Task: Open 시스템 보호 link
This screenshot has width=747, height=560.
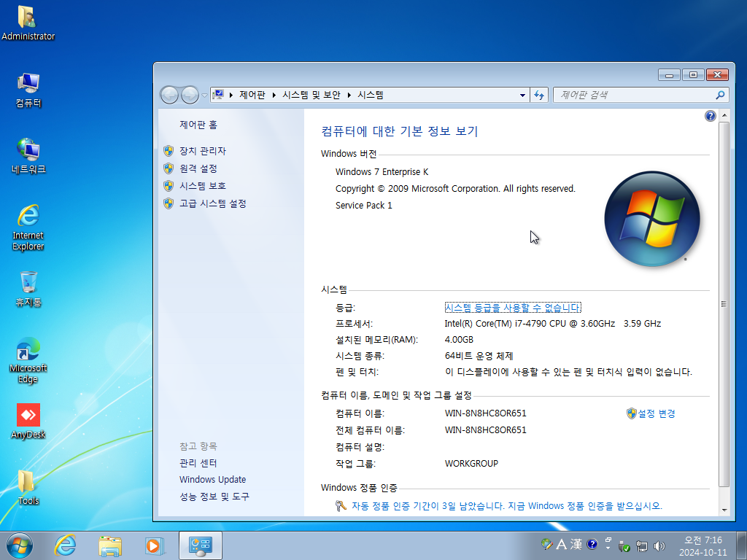Action: tap(203, 186)
